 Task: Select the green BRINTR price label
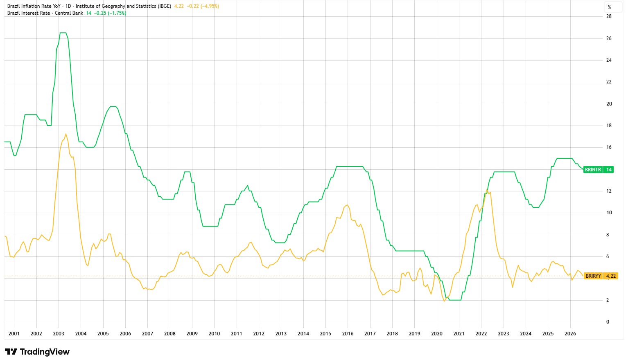pos(593,170)
